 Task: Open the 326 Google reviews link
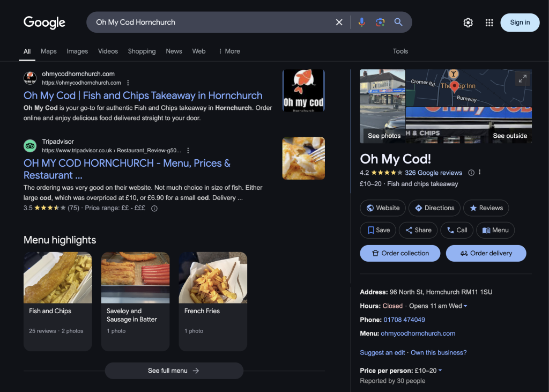[x=433, y=173]
